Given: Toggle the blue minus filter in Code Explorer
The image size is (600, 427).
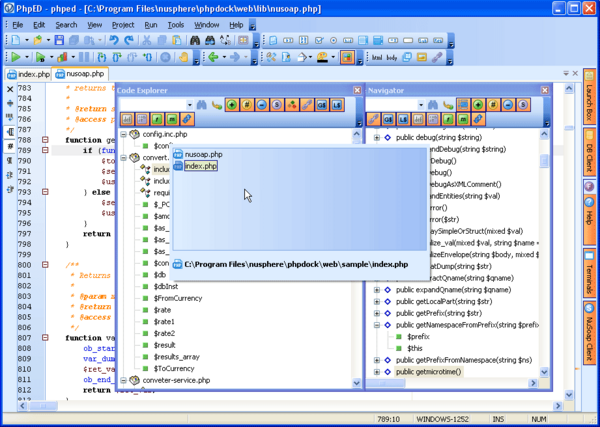Looking at the screenshot, I should (262, 104).
